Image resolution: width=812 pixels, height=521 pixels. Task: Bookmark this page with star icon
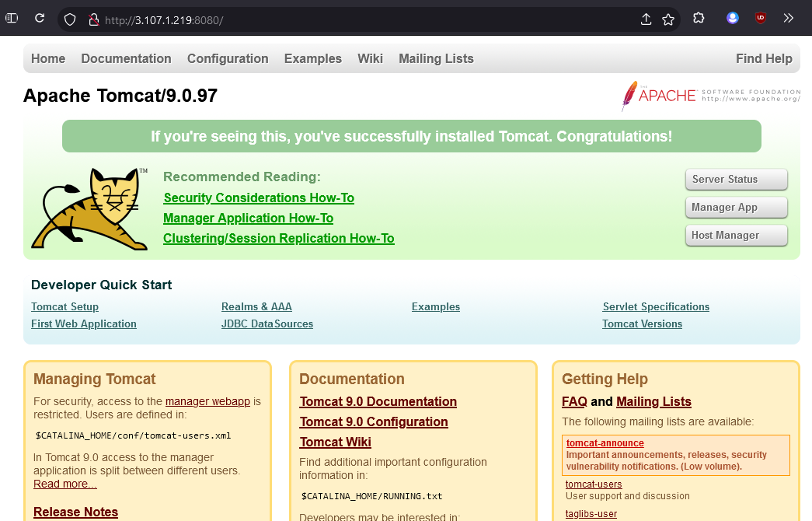click(x=668, y=19)
